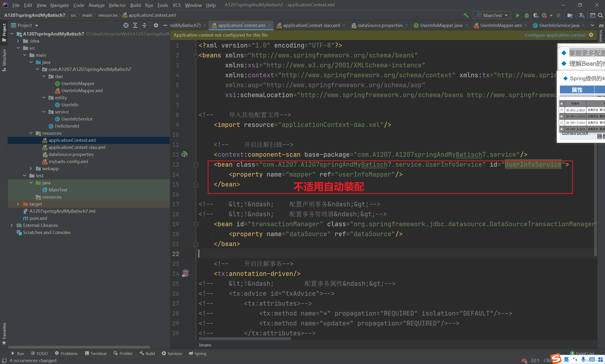The width and height of the screenshot is (605, 364).
Task: Hide the Project panel minus icon
Action: click(x=165, y=25)
